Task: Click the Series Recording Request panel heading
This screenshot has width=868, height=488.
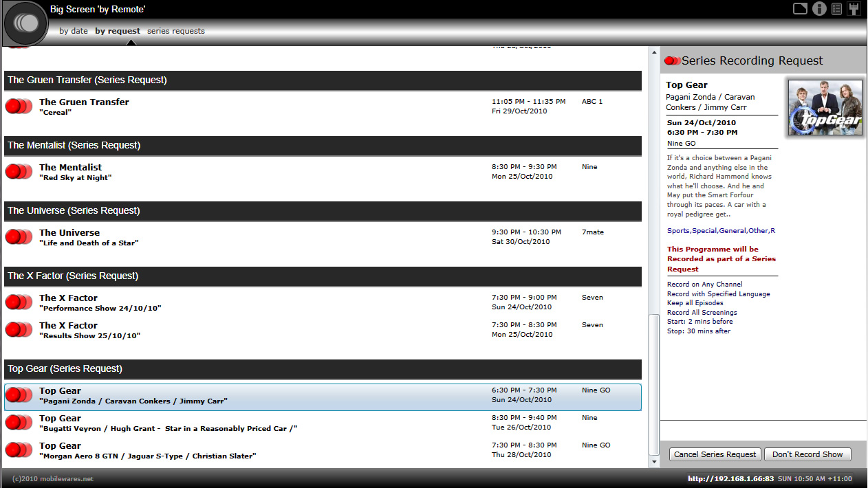Action: (752, 61)
